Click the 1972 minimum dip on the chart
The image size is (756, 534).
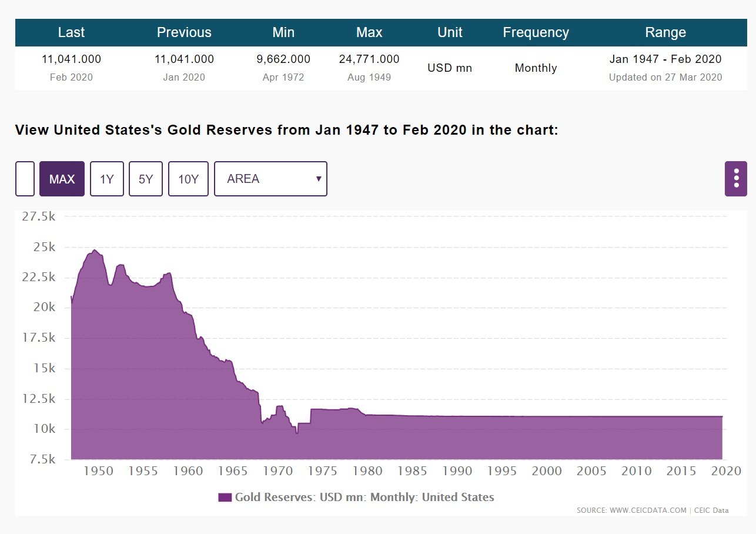click(297, 433)
